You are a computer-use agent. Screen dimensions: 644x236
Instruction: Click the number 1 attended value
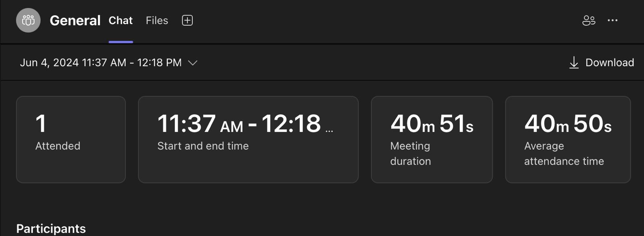tap(41, 124)
